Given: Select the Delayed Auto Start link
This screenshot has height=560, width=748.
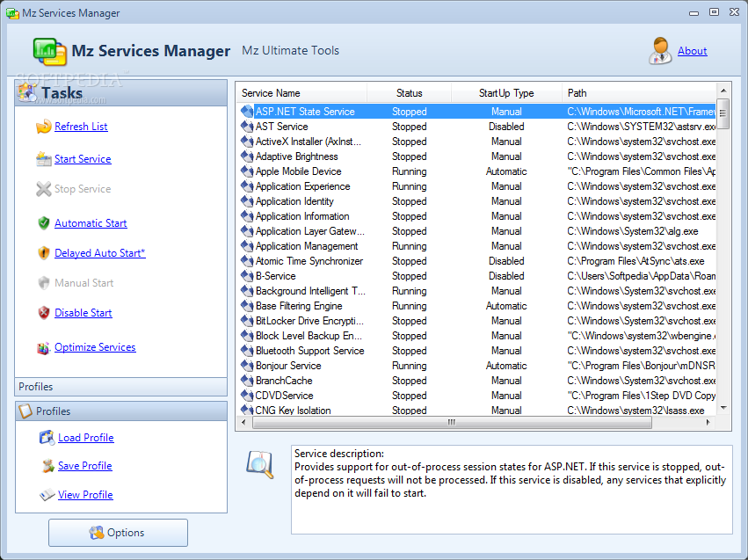Looking at the screenshot, I should 99,253.
